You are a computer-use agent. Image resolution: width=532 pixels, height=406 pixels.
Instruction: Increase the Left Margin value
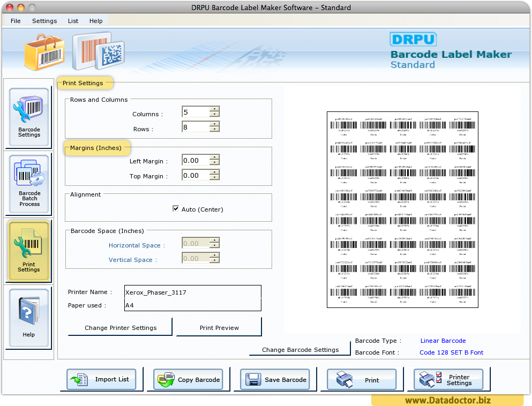(x=214, y=157)
